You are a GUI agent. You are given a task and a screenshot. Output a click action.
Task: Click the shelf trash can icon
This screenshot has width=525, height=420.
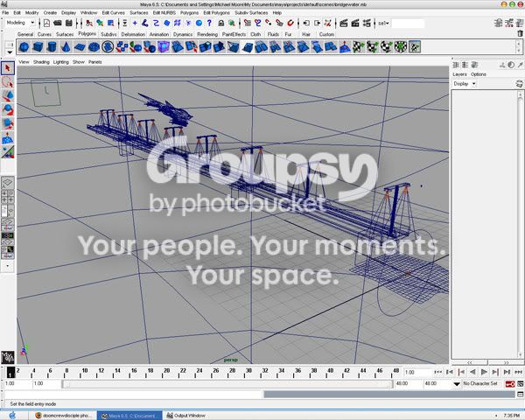tap(520, 34)
